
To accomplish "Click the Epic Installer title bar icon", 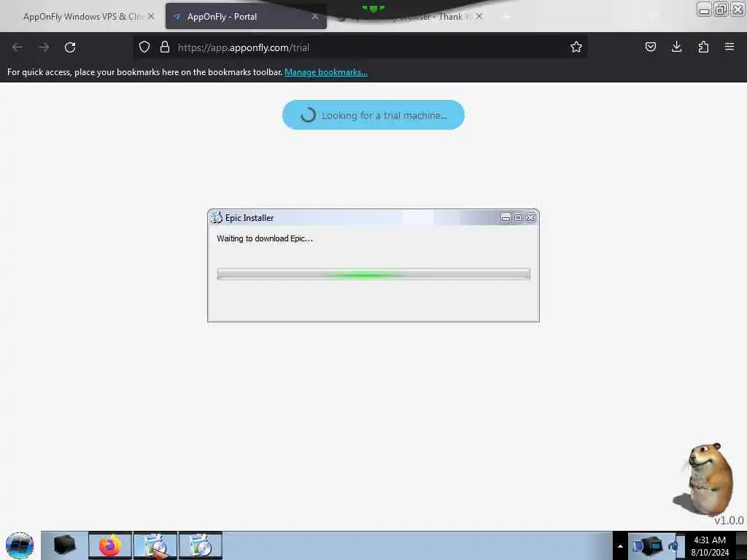I will coord(217,217).
